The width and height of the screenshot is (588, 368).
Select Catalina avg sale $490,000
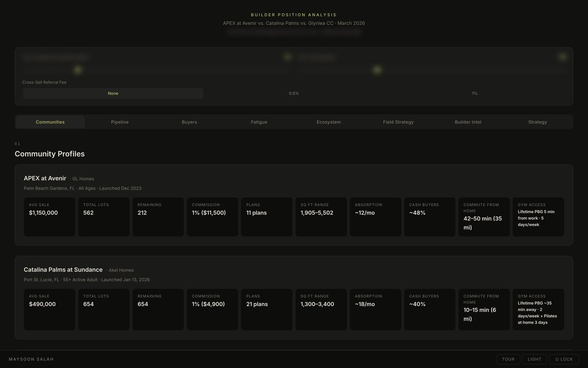click(x=43, y=304)
